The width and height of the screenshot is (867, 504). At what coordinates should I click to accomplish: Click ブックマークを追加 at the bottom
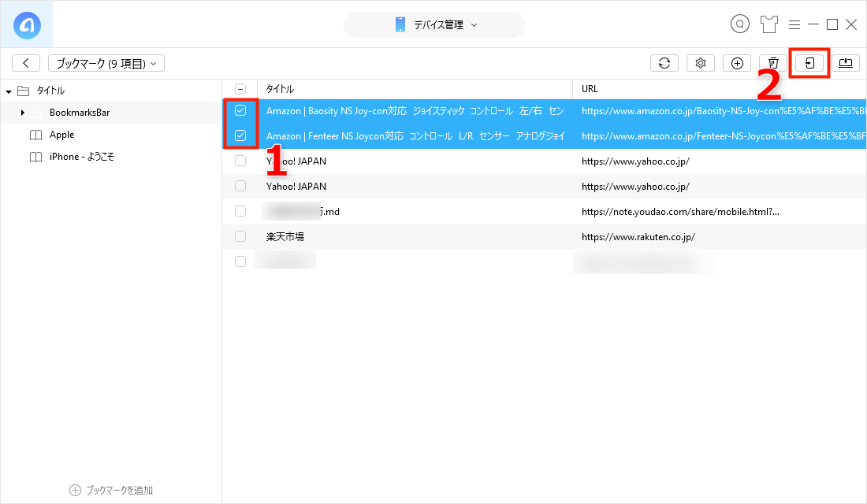tap(111, 490)
